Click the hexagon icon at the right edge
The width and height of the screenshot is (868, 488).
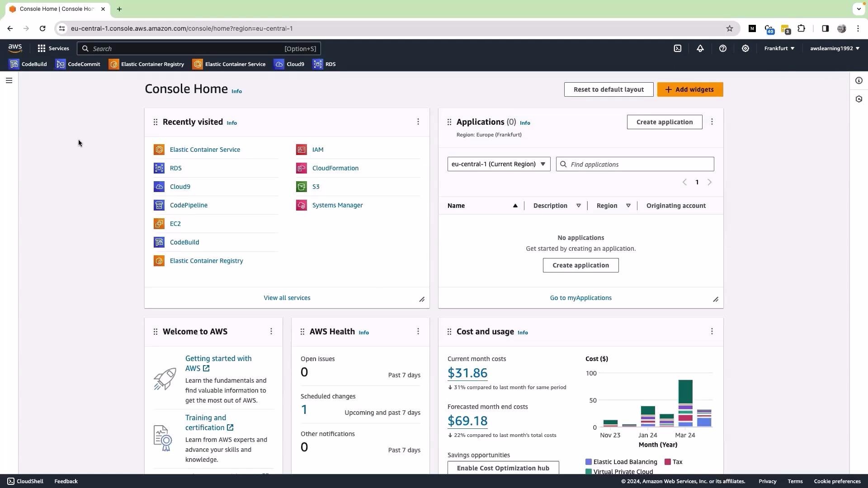859,99
